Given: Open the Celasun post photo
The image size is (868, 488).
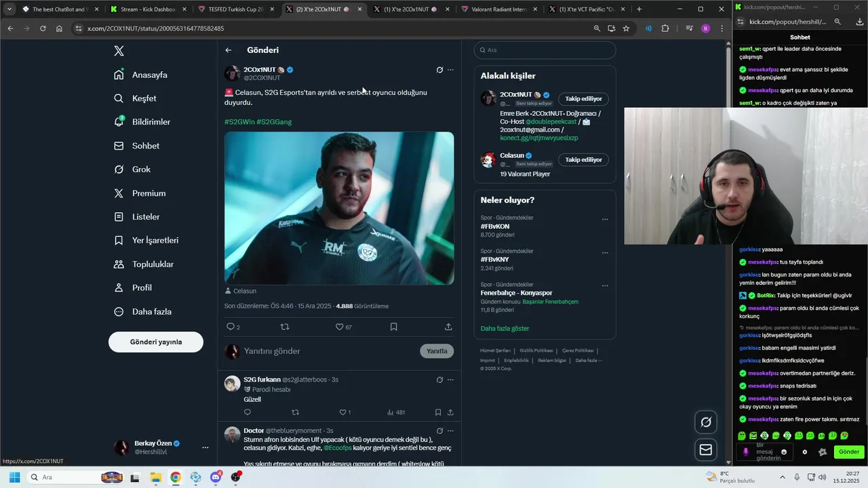Looking at the screenshot, I should pyautogui.click(x=339, y=208).
